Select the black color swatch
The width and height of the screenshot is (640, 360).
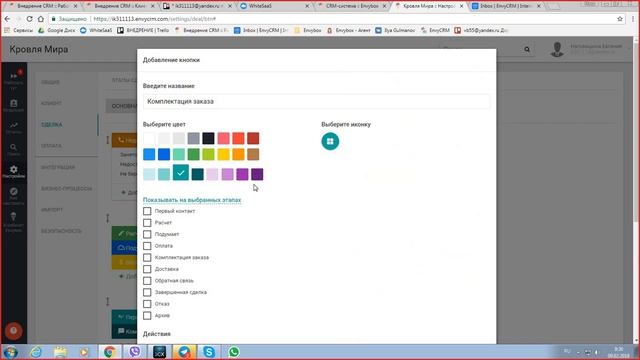(208, 138)
